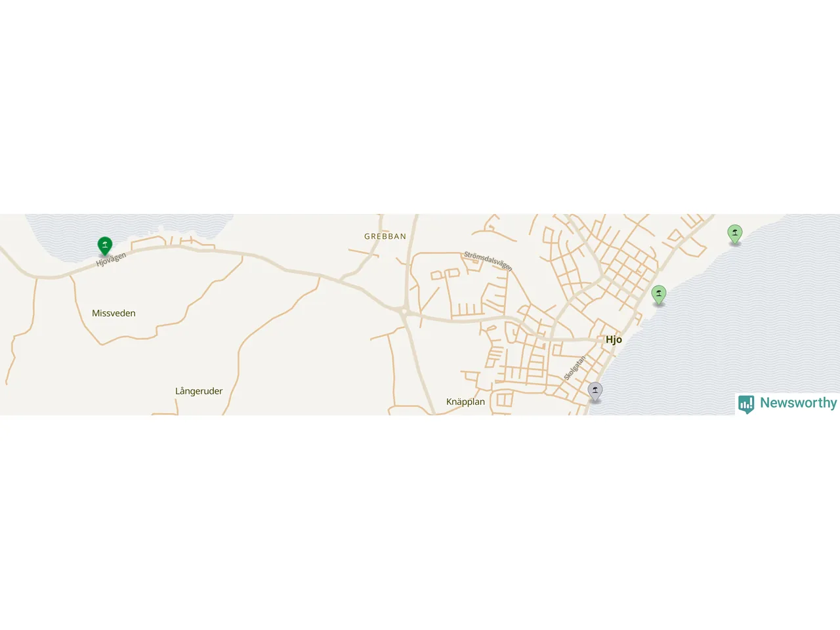The height and width of the screenshot is (630, 840).
Task: Select the Hjovägen road label
Action: [x=111, y=259]
